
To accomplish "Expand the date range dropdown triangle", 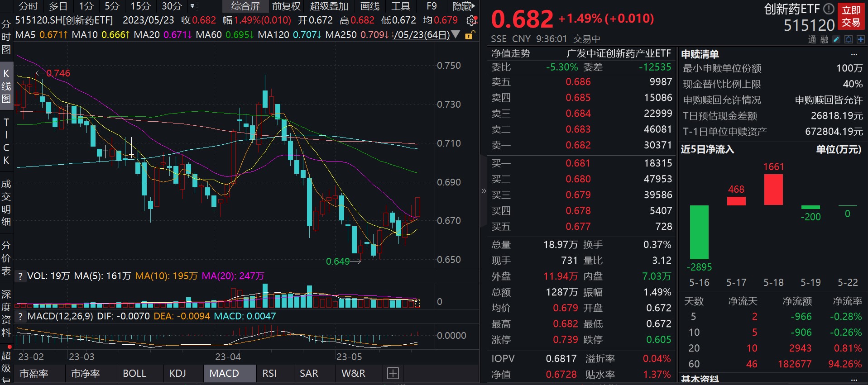I will pos(456,34).
